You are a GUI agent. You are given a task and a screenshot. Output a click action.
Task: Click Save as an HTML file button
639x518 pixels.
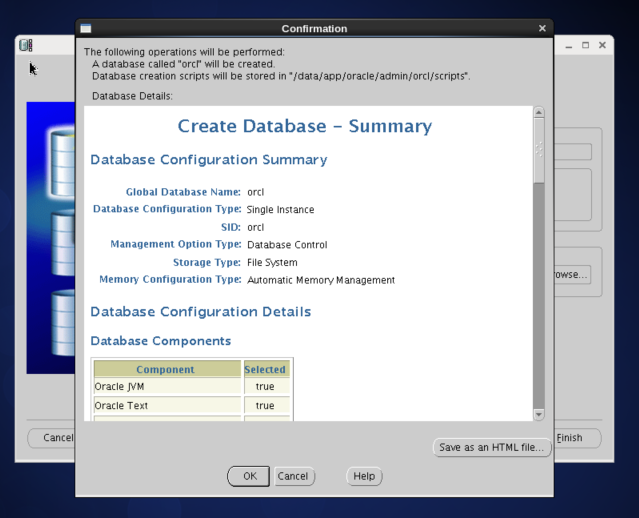(x=491, y=447)
